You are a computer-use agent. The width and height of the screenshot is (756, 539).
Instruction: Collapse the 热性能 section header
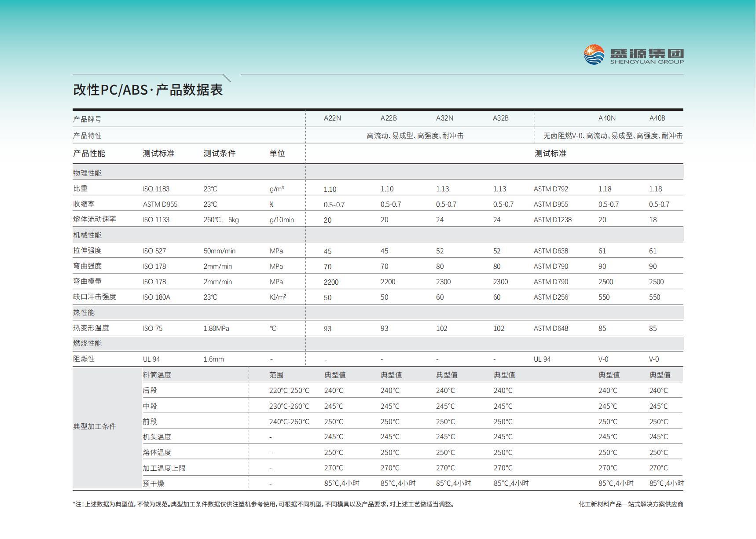[x=81, y=312]
